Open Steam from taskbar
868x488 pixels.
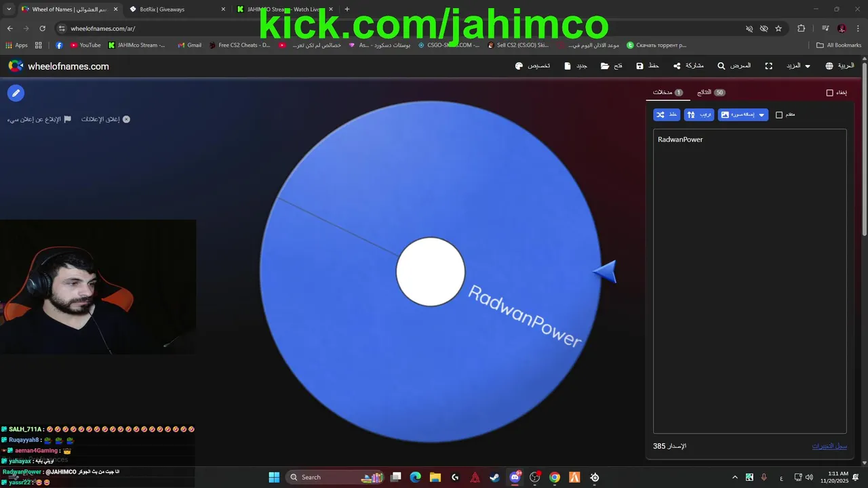click(x=495, y=477)
